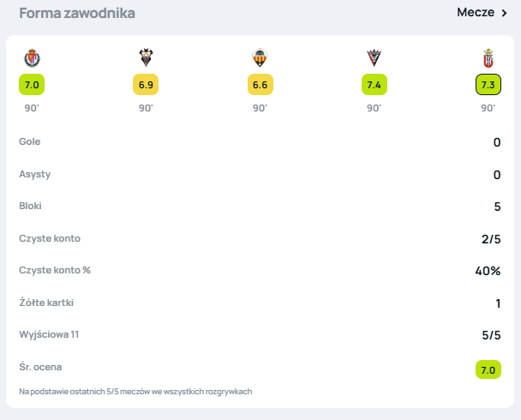Open the match rated 6.9
This screenshot has height=420, width=521.
[x=146, y=85]
